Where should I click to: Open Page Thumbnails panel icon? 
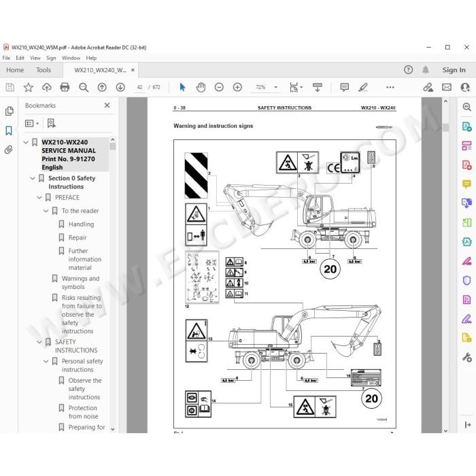(9, 111)
